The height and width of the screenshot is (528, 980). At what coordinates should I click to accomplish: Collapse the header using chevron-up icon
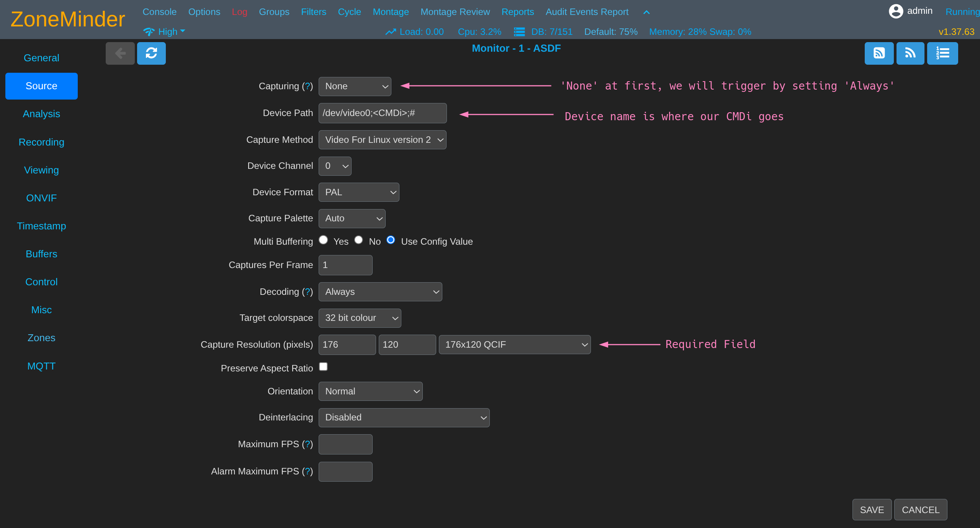[646, 12]
